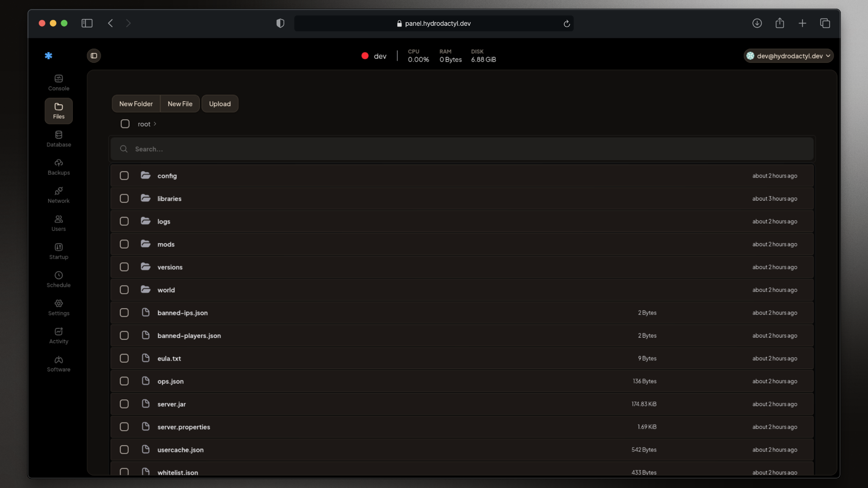Select the world folder checkbox
This screenshot has height=488, width=868.
click(x=124, y=290)
